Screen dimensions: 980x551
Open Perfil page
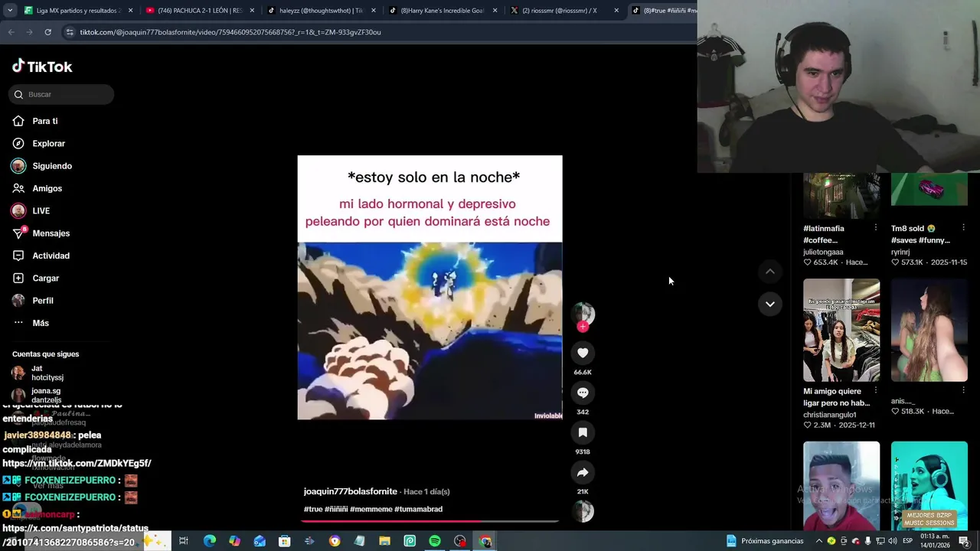click(x=33, y=301)
